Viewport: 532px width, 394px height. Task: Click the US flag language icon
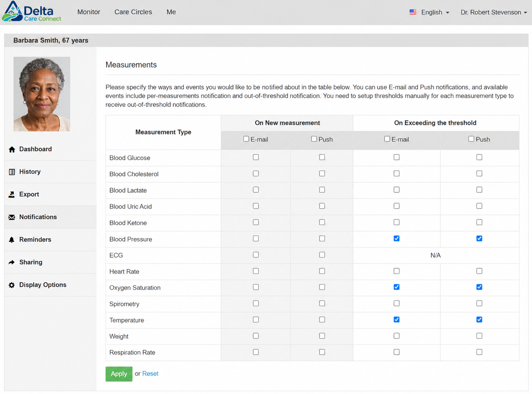(x=413, y=12)
